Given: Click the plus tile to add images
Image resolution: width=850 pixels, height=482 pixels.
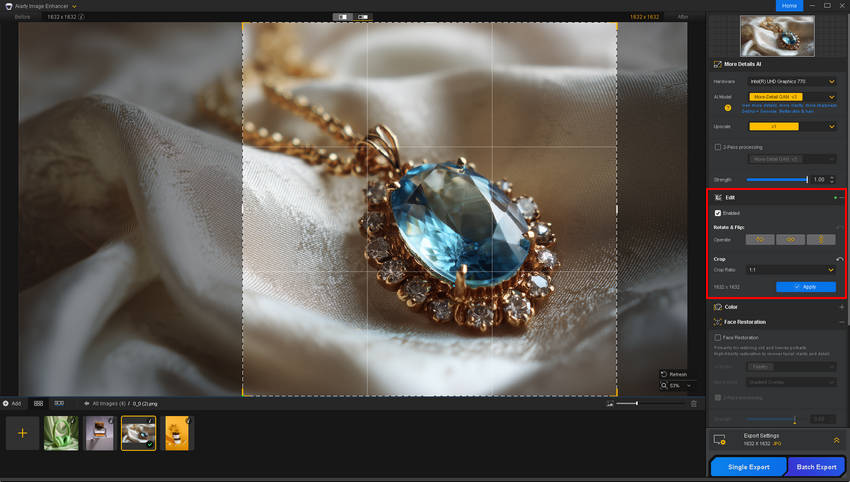Looking at the screenshot, I should (x=22, y=433).
